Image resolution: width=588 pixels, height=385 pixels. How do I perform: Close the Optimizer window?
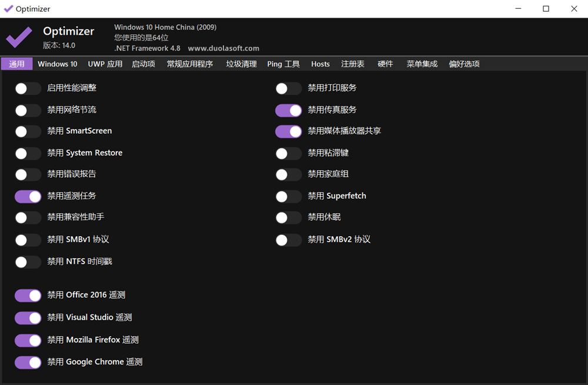574,9
